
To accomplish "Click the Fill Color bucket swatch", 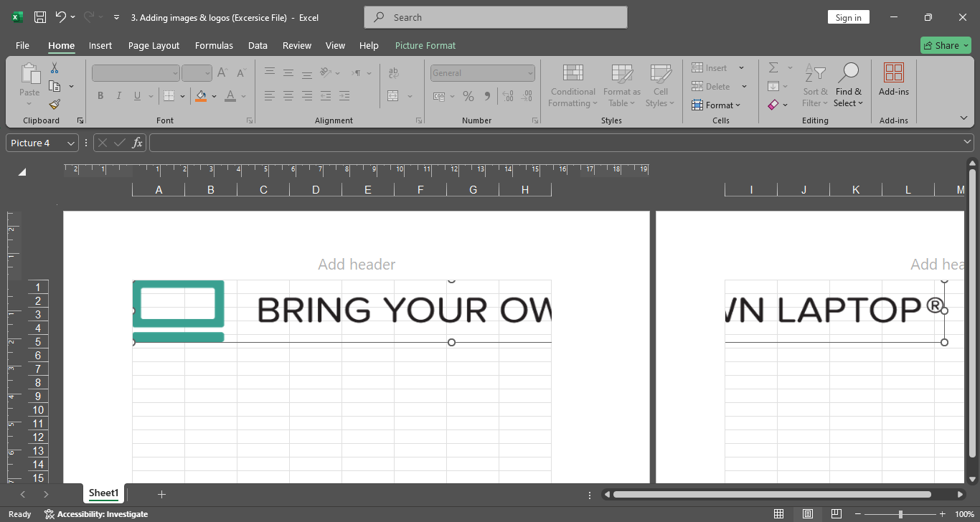I will [201, 95].
